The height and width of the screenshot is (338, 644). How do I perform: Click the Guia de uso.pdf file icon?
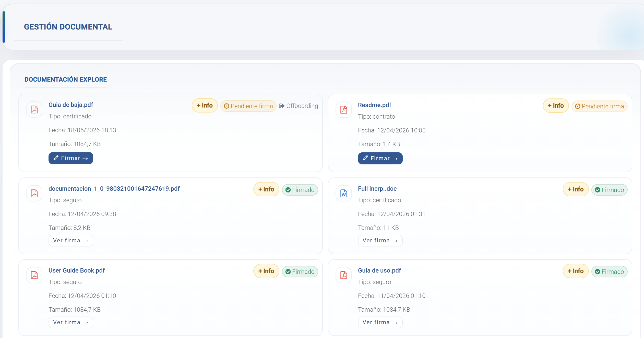(344, 275)
